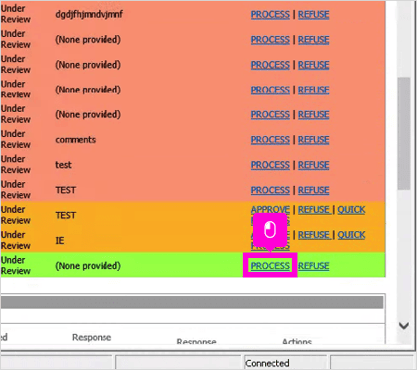Select REFUSE in the red TEST row
The width and height of the screenshot is (417, 370).
point(313,190)
